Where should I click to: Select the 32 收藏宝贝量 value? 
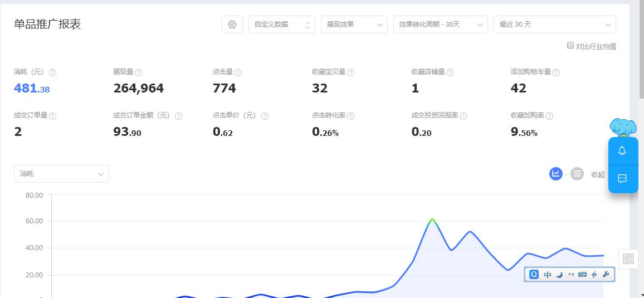pyautogui.click(x=320, y=88)
